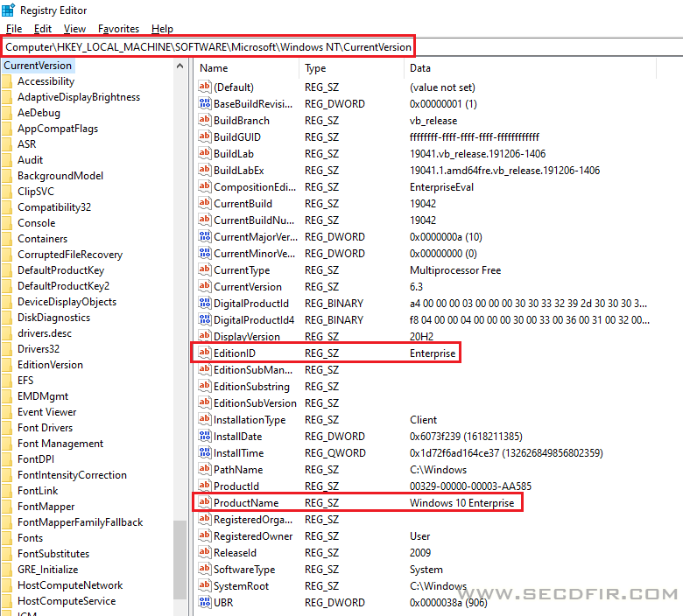Click the (Default) string value icon
This screenshot has width=683, height=616.
click(x=205, y=87)
